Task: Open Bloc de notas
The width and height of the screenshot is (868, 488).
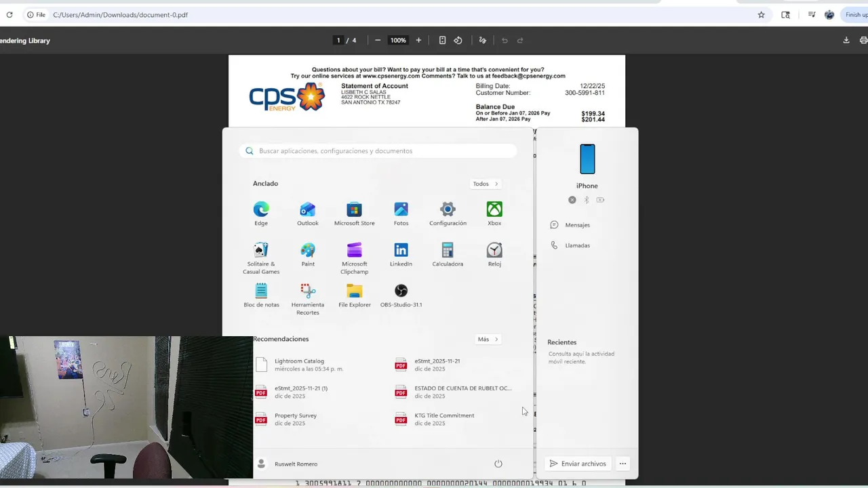Action: 261,295
